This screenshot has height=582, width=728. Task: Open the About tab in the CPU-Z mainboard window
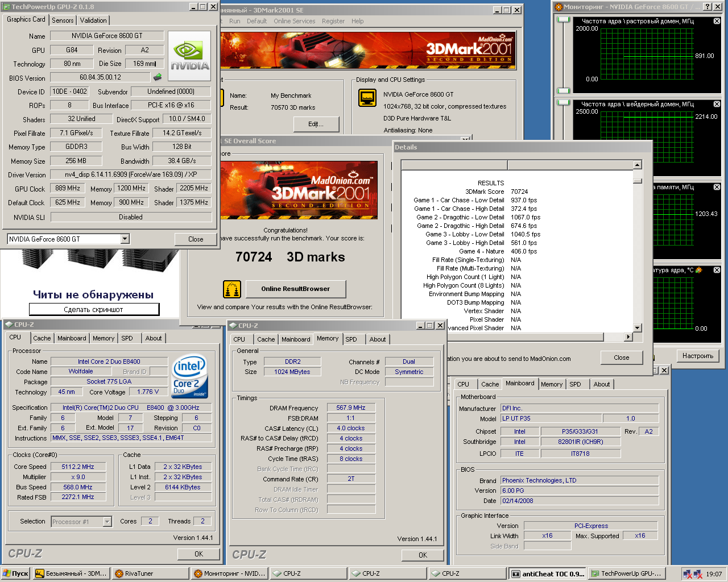tap(602, 384)
